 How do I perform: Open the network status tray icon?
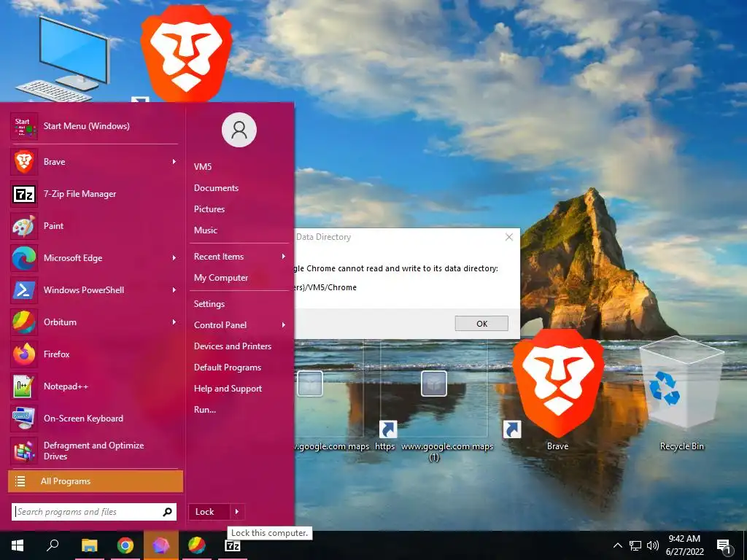pos(635,545)
